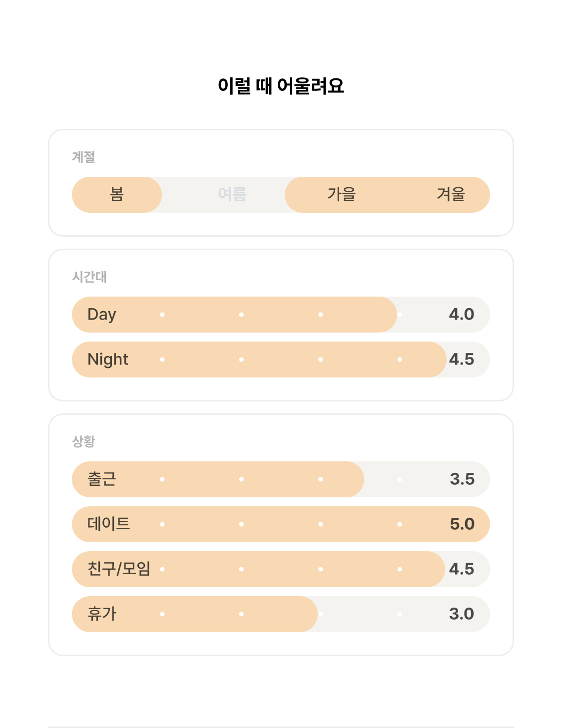Select the 가을 season segment
562x728 pixels.
point(342,195)
